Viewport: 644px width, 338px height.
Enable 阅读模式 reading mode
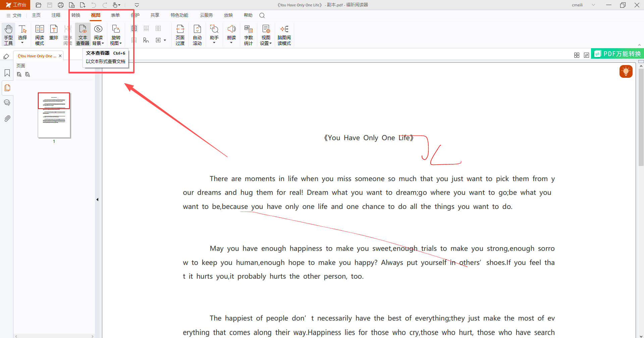coord(40,34)
